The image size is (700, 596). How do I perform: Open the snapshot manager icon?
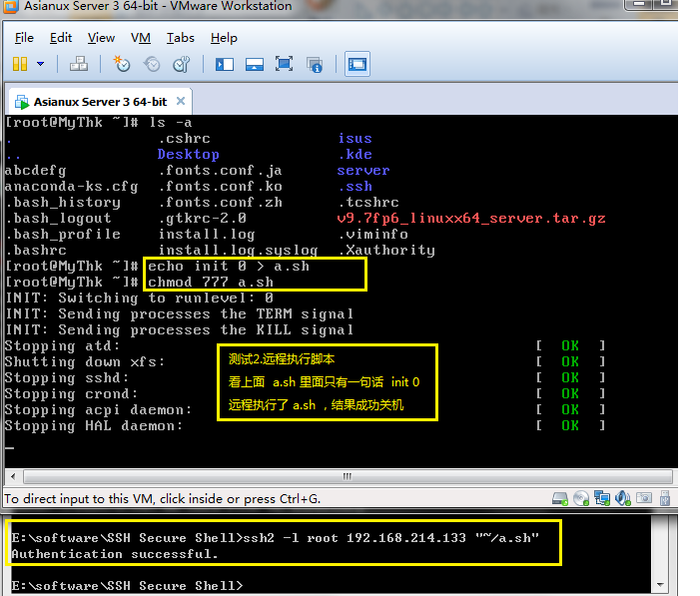(182, 64)
